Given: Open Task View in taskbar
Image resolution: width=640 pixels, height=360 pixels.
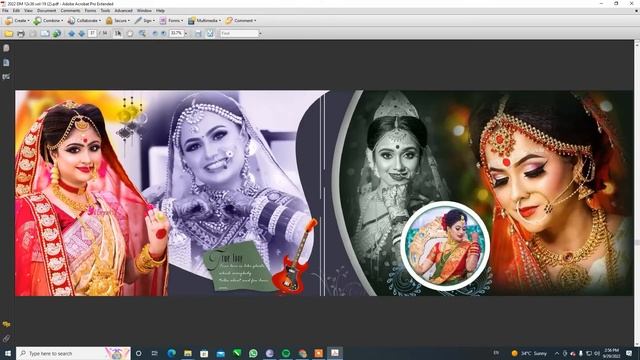Looking at the screenshot, I should coord(155,353).
